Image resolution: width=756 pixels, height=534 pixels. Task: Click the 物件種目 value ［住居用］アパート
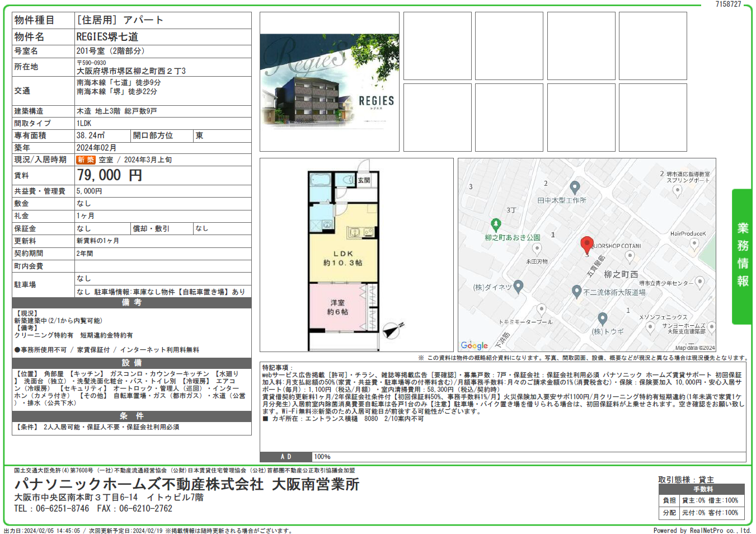(x=120, y=20)
